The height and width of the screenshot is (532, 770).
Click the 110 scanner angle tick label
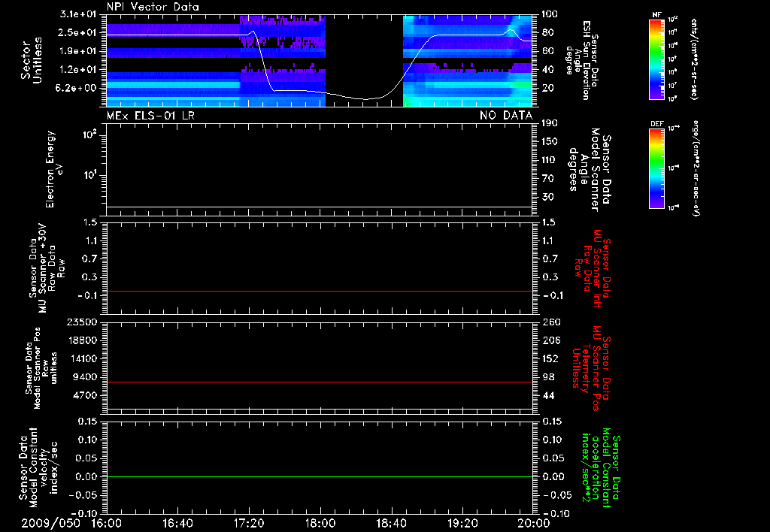pyautogui.click(x=550, y=160)
